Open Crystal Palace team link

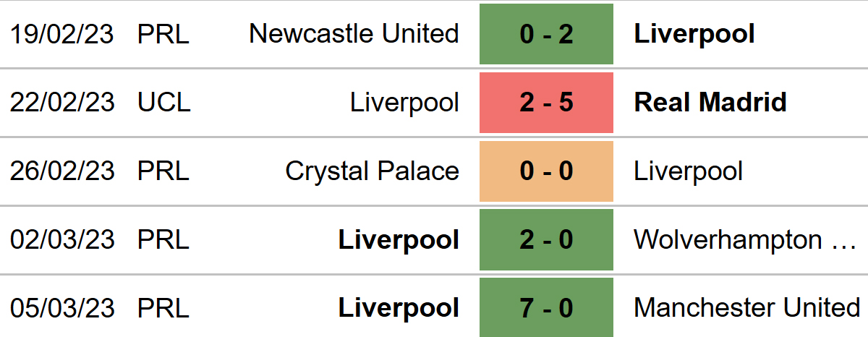coord(372,171)
